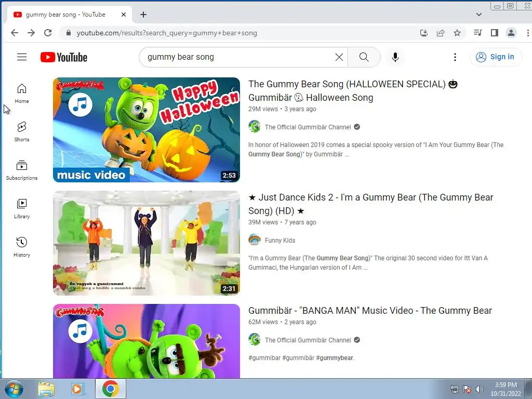Click '29M views • 3 years ago' text
The height and width of the screenshot is (399, 532).
click(x=282, y=109)
